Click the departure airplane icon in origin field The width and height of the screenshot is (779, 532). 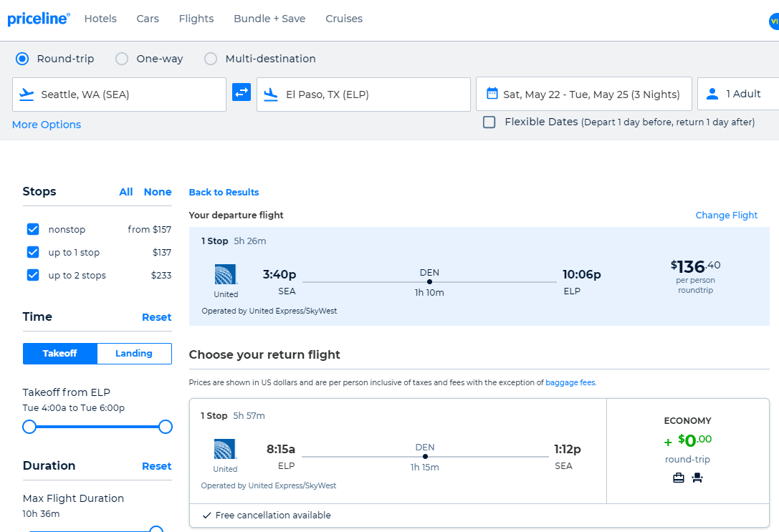[x=29, y=93]
